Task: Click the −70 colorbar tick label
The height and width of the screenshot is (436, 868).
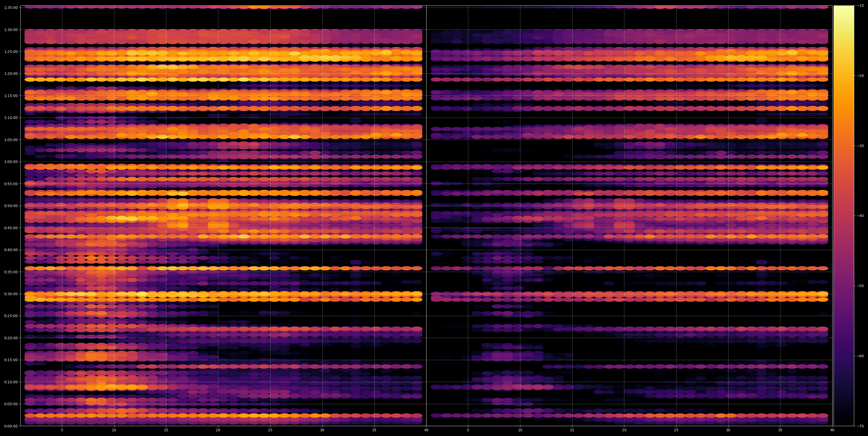Action: pyautogui.click(x=860, y=426)
